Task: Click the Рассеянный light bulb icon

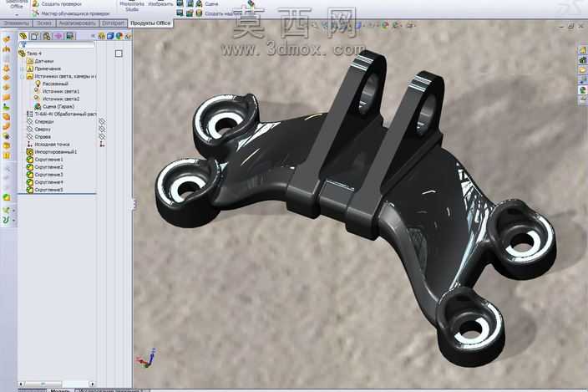Action: click(x=38, y=84)
